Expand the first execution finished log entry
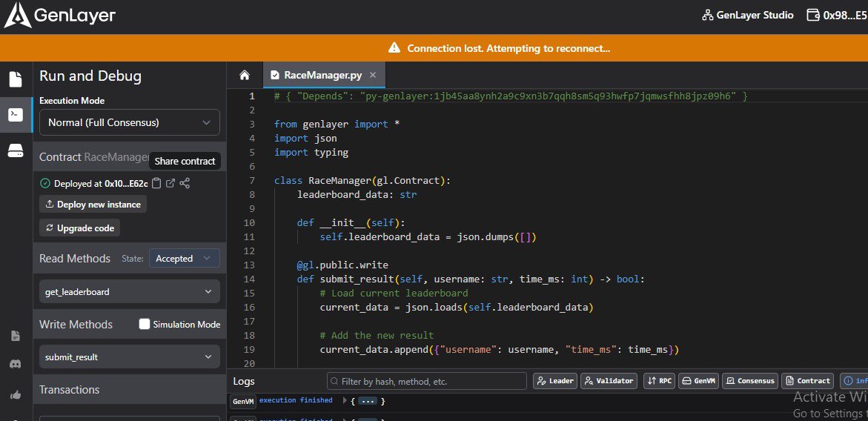Viewport: 868px width, 421px height. (345, 400)
